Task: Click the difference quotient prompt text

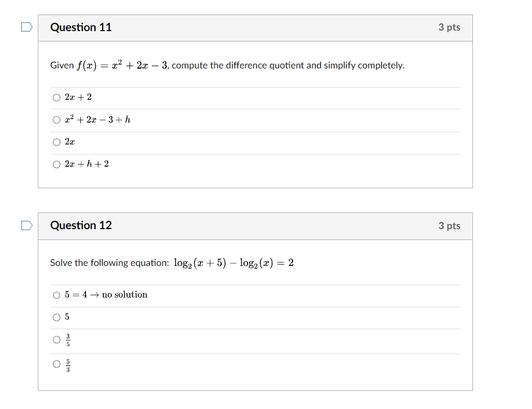Action: pos(227,65)
